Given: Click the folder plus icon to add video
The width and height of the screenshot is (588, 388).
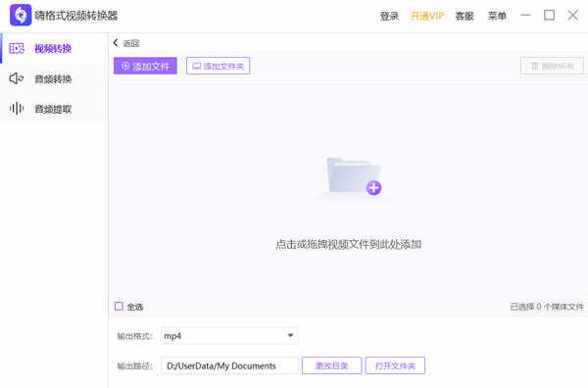Looking at the screenshot, I should coord(354,176).
